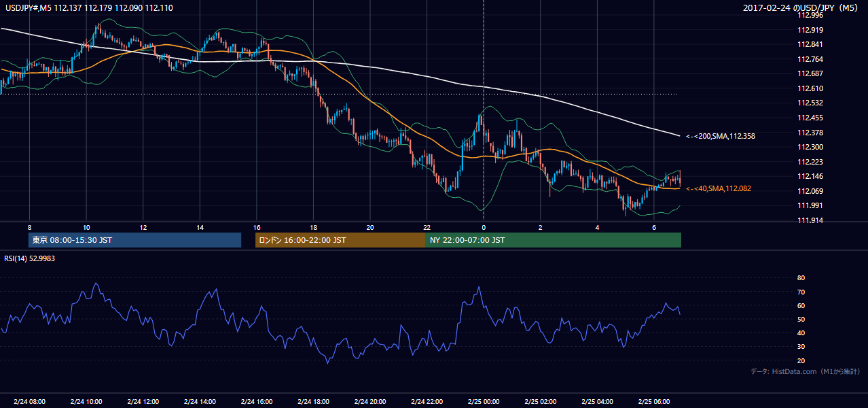The width and height of the screenshot is (868, 408).
Task: Click price level 112.069 on the axis
Action: tap(810, 191)
